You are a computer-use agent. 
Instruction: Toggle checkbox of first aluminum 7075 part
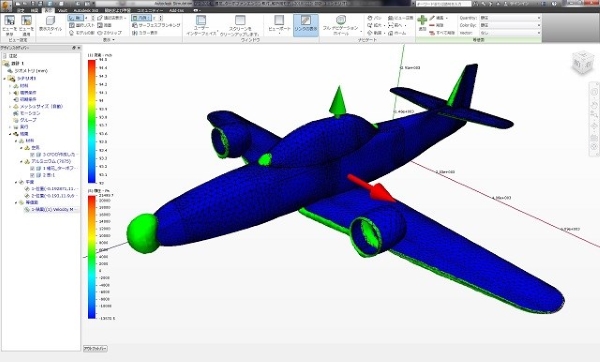(x=33, y=168)
